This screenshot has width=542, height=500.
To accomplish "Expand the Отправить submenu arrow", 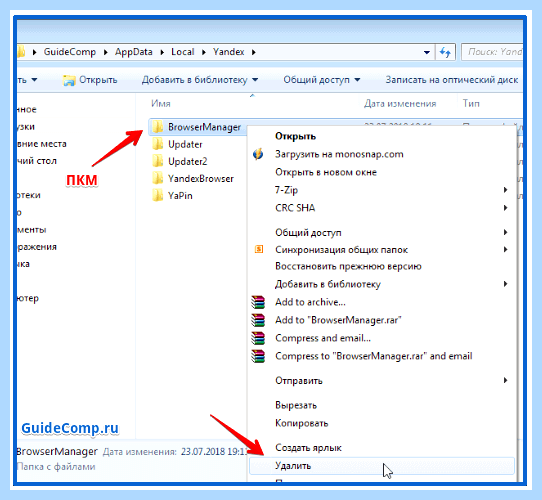I will click(x=505, y=380).
